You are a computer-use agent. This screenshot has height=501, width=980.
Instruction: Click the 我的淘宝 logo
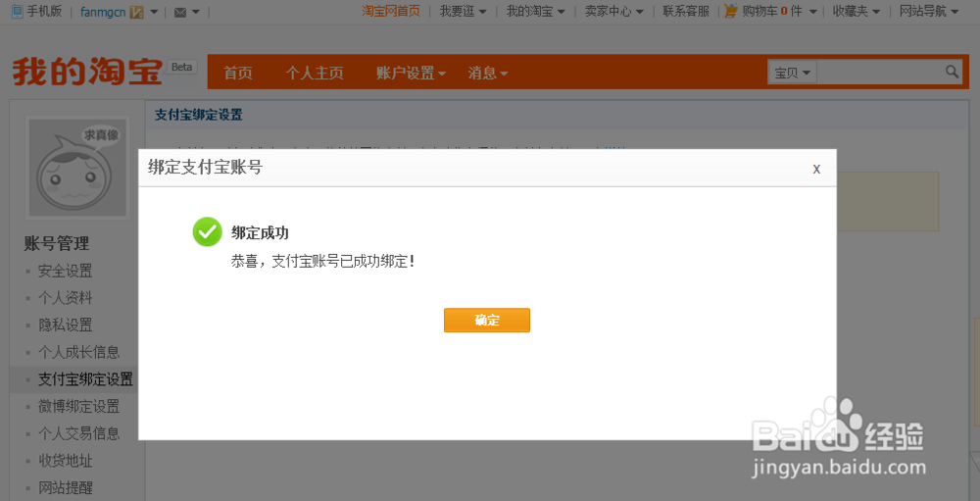87,72
